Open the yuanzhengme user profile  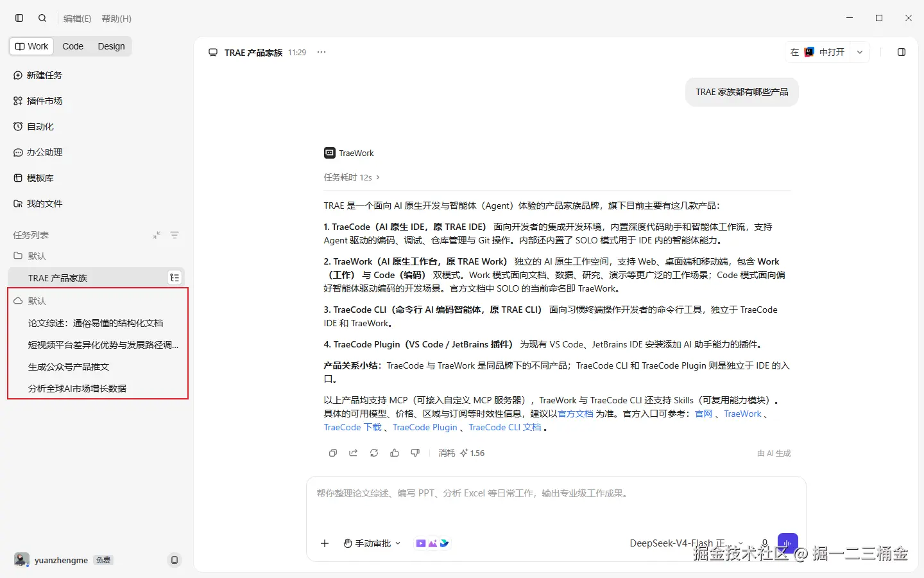point(51,560)
